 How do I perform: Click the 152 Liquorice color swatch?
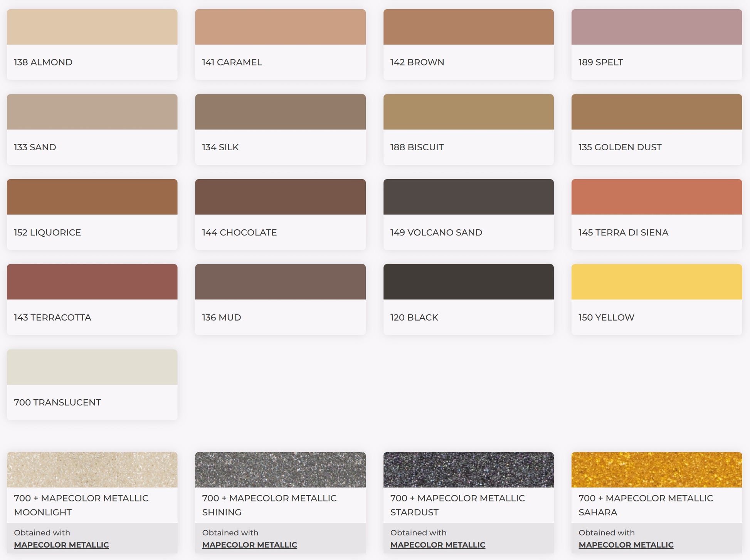tap(92, 197)
